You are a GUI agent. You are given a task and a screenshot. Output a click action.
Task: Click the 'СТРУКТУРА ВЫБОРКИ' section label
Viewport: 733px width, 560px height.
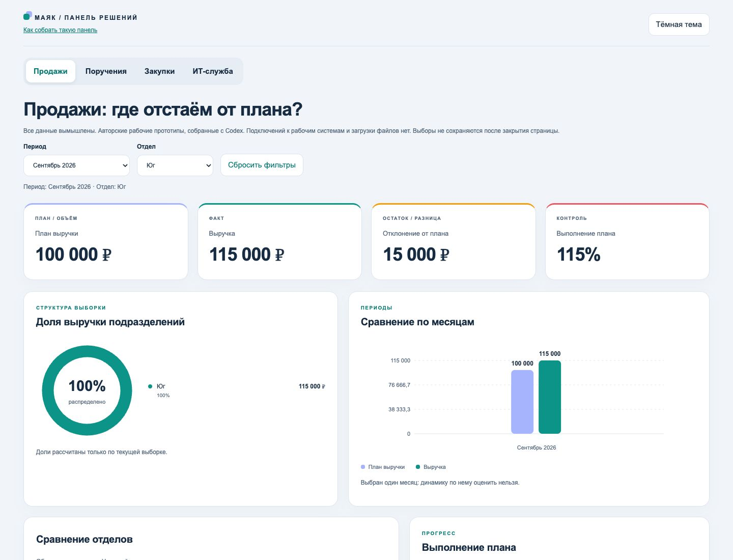(71, 308)
